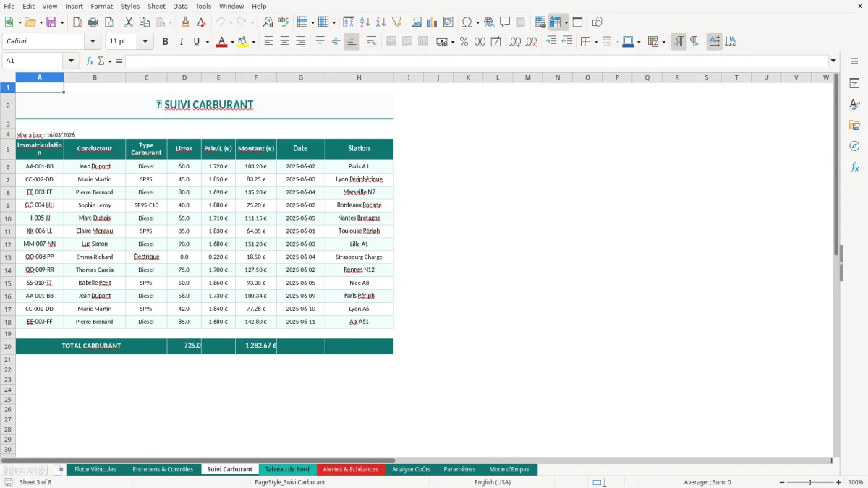The image size is (868, 488).
Task: Sort ascending with the A-Z icon
Action: pyautogui.click(x=365, y=22)
